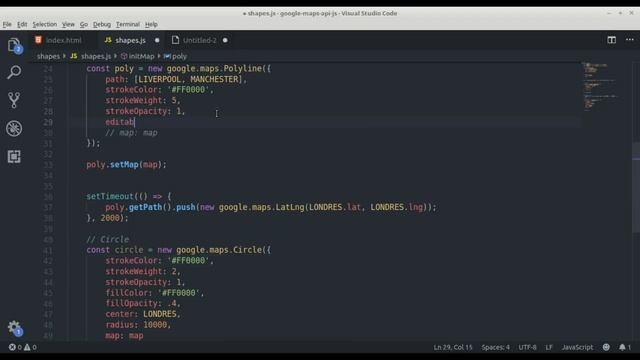The image size is (640, 360).
Task: Open the Terminal menu
Action: (x=128, y=24)
